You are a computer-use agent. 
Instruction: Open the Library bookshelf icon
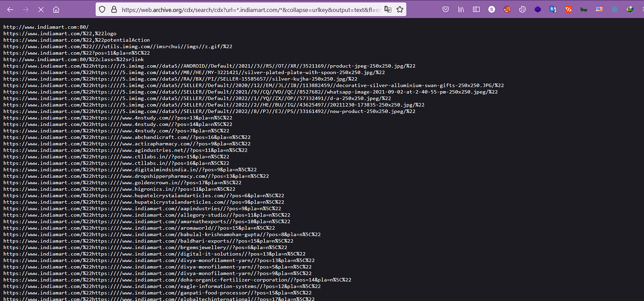[461, 9]
